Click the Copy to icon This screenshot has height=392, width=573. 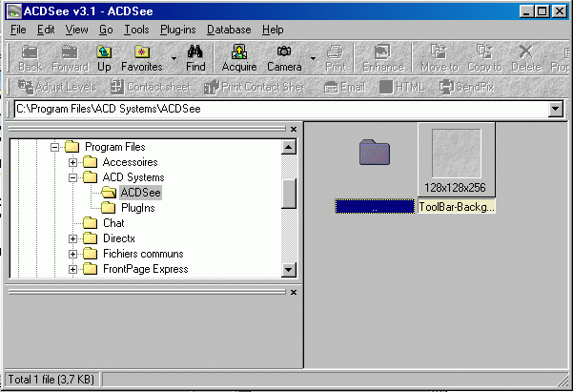pyautogui.click(x=484, y=52)
